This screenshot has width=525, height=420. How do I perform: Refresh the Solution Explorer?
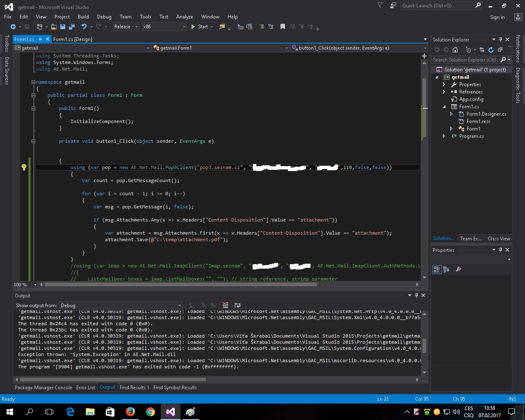(491, 50)
